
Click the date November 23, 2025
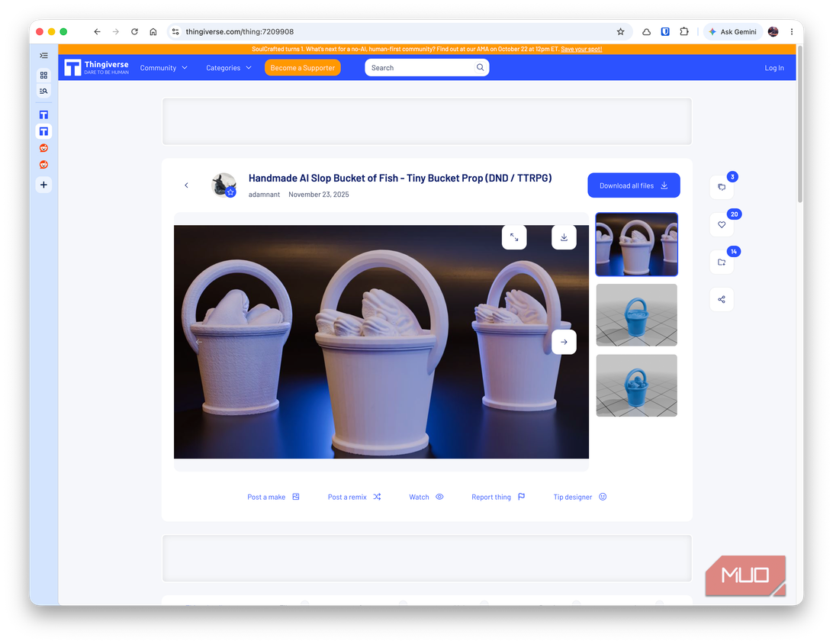(x=319, y=195)
